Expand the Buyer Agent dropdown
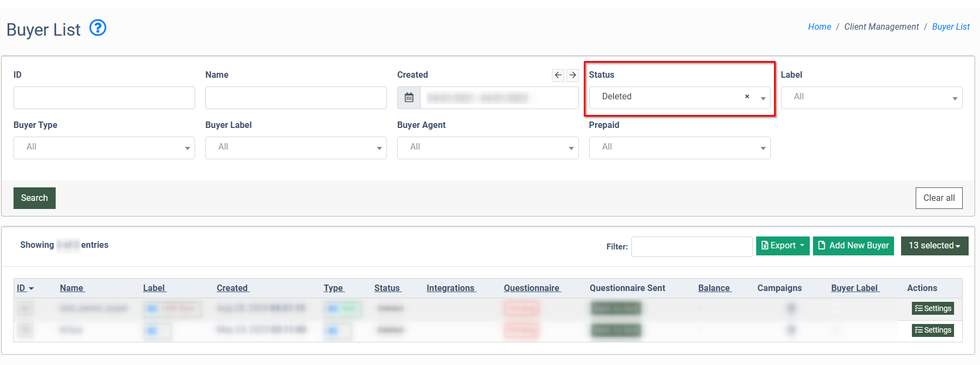This screenshot has height=365, width=980. click(x=487, y=147)
